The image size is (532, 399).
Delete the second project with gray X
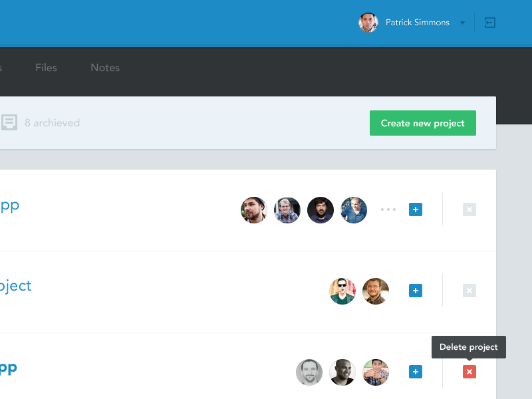pyautogui.click(x=469, y=291)
